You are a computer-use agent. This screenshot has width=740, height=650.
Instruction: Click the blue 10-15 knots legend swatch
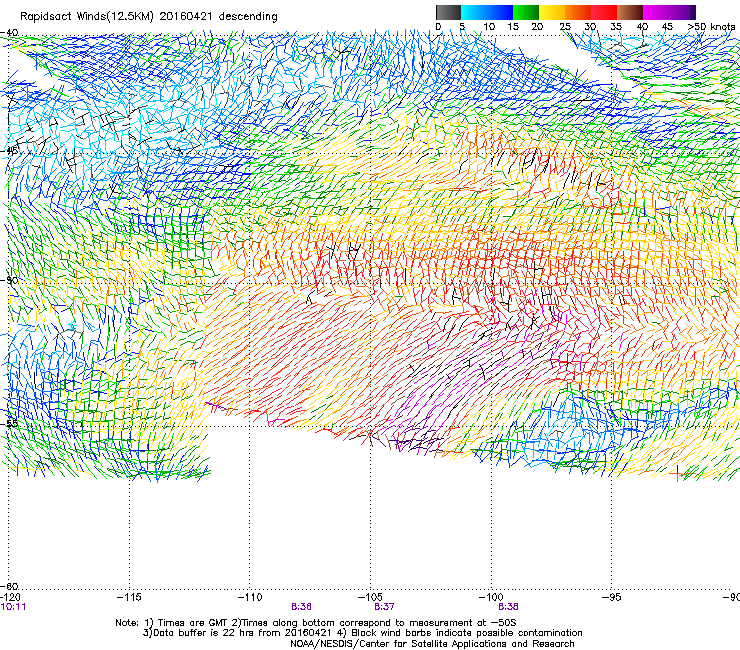500,12
